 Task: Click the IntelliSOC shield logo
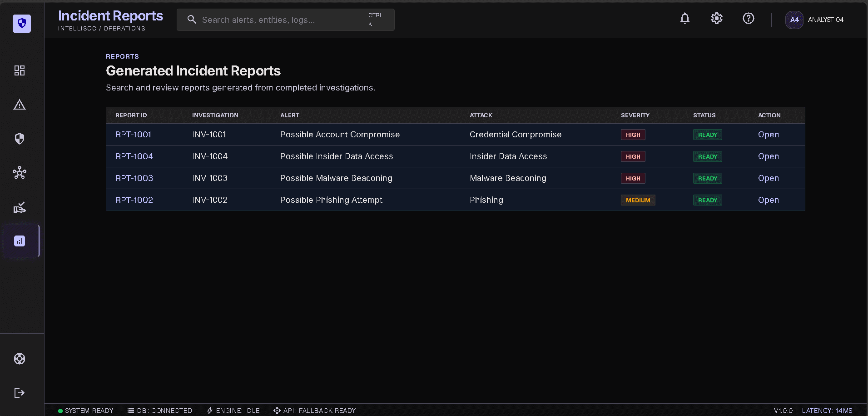point(21,23)
